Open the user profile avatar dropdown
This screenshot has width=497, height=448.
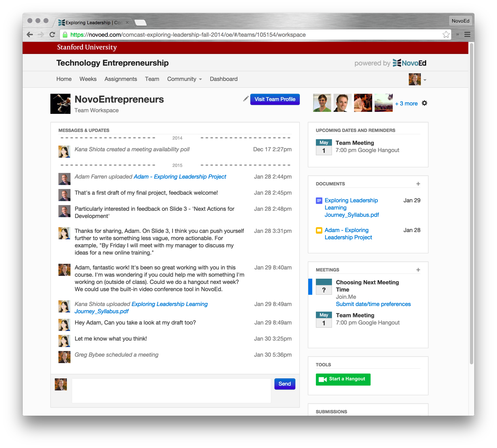pyautogui.click(x=417, y=80)
